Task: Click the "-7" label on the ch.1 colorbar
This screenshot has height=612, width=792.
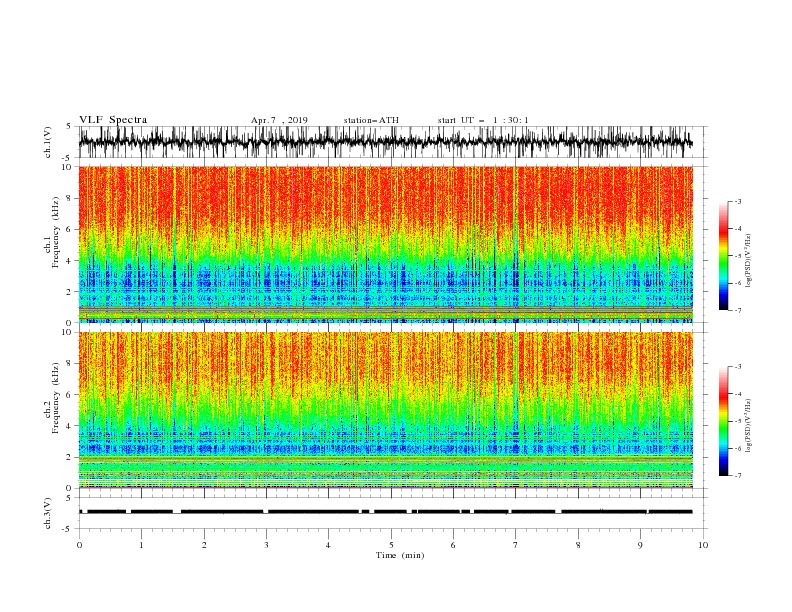Action: coord(737,310)
